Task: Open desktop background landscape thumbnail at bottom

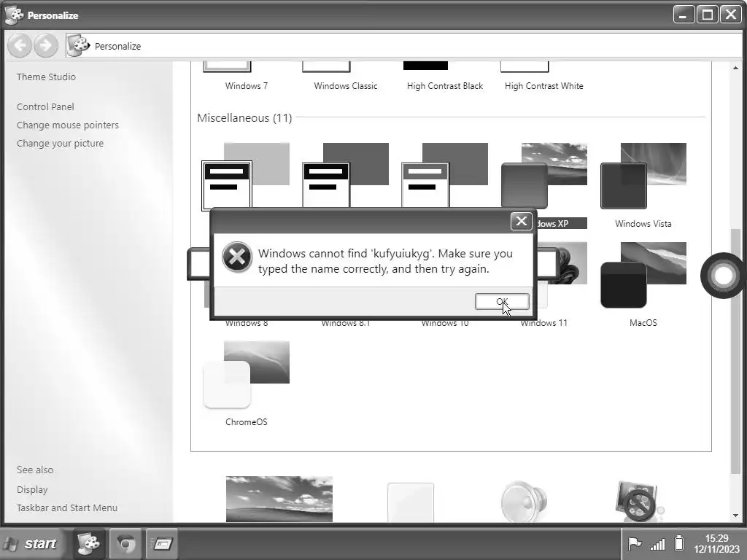Action: tap(279, 499)
